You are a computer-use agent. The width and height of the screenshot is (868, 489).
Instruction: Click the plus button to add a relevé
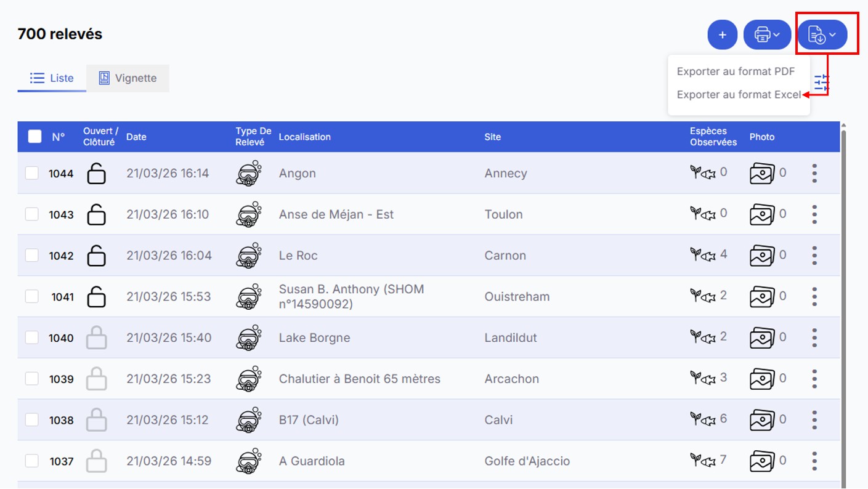(723, 35)
